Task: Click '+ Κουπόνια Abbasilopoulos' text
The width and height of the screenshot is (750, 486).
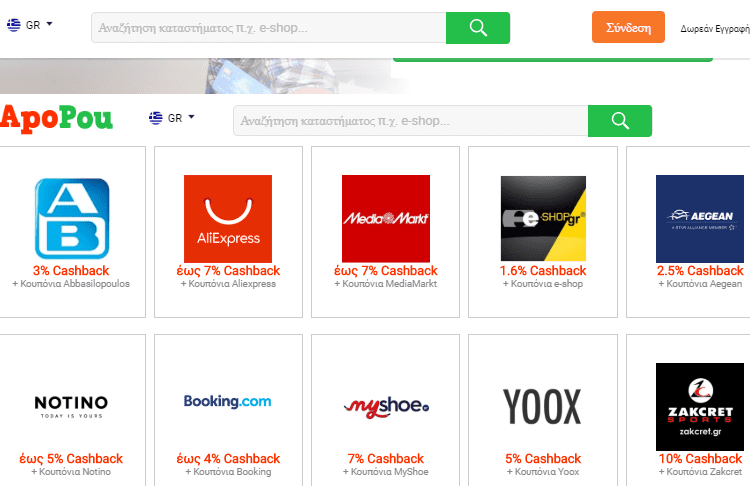Action: coord(71,284)
